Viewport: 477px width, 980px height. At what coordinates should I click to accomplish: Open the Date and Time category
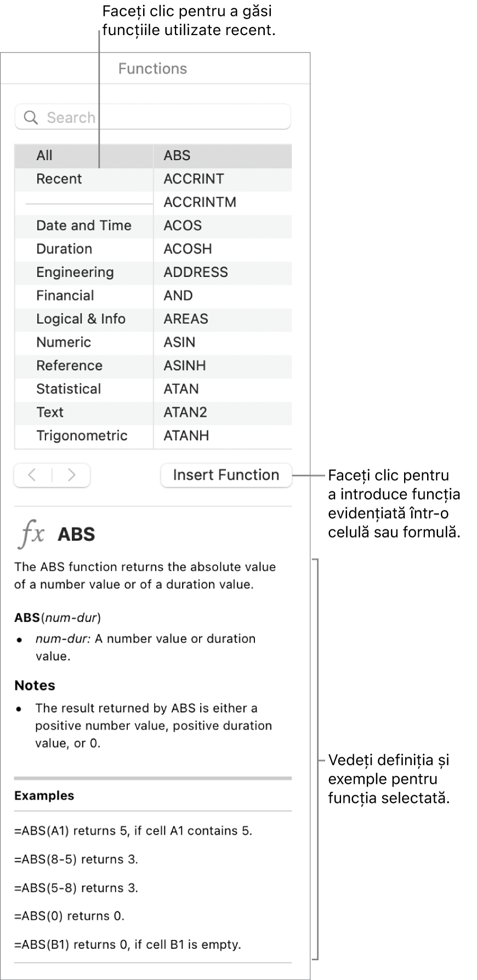coord(83,226)
